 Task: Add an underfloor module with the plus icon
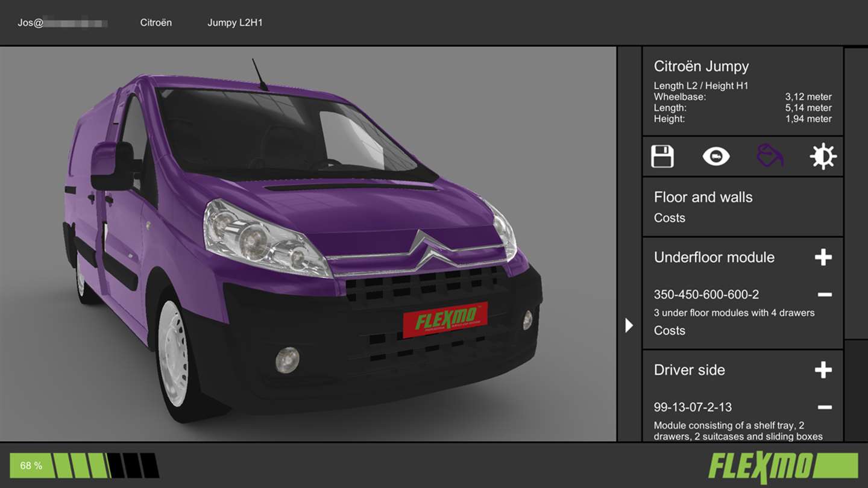(823, 257)
